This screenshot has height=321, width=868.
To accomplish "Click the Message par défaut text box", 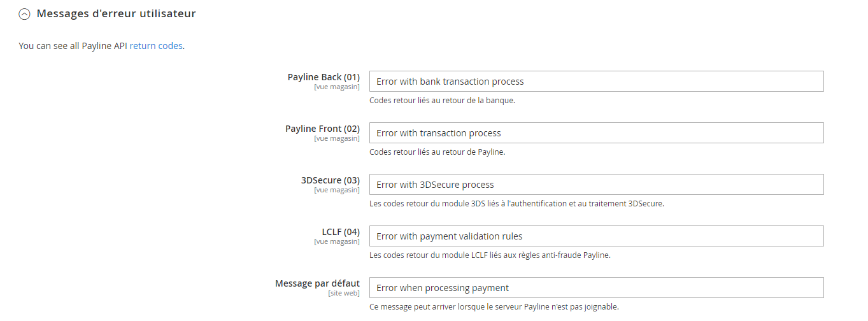I will 596,288.
